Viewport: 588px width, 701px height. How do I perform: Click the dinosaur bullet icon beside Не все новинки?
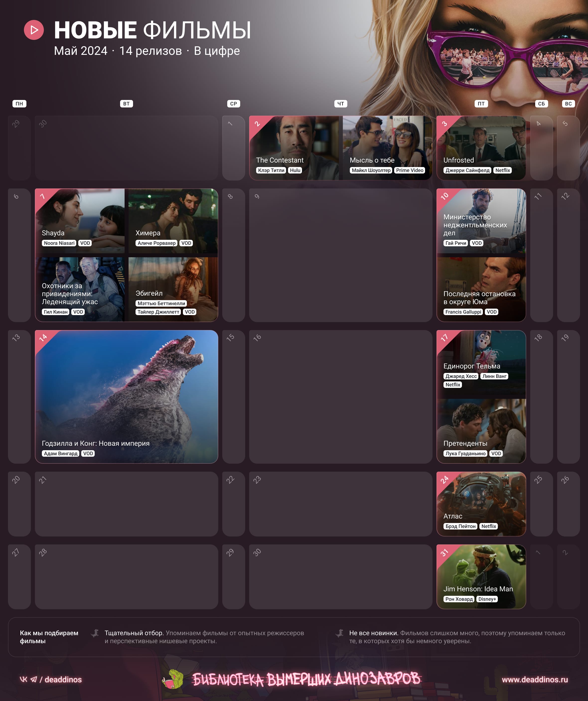(340, 633)
